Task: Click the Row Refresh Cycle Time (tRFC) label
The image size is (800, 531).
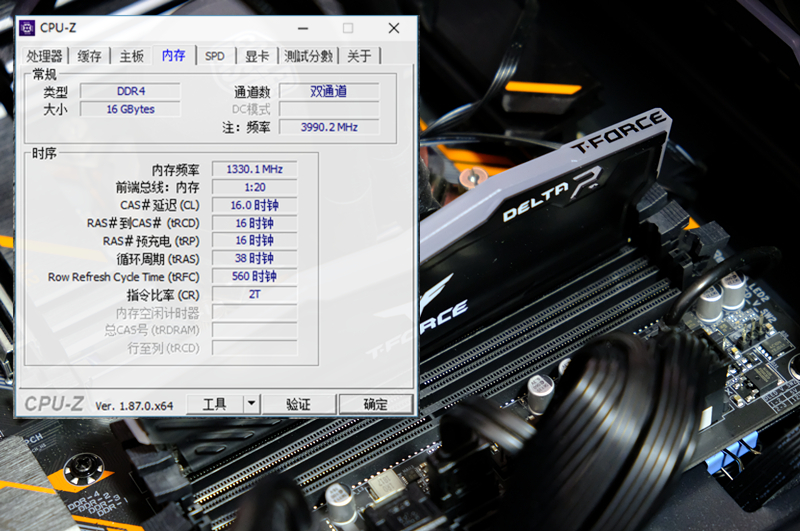Action: click(x=123, y=277)
